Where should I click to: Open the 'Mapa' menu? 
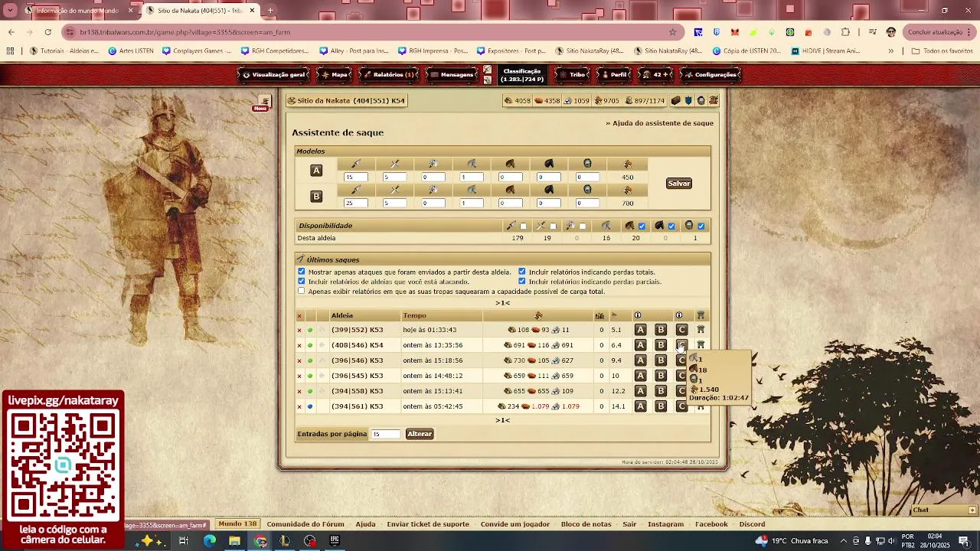(x=335, y=75)
